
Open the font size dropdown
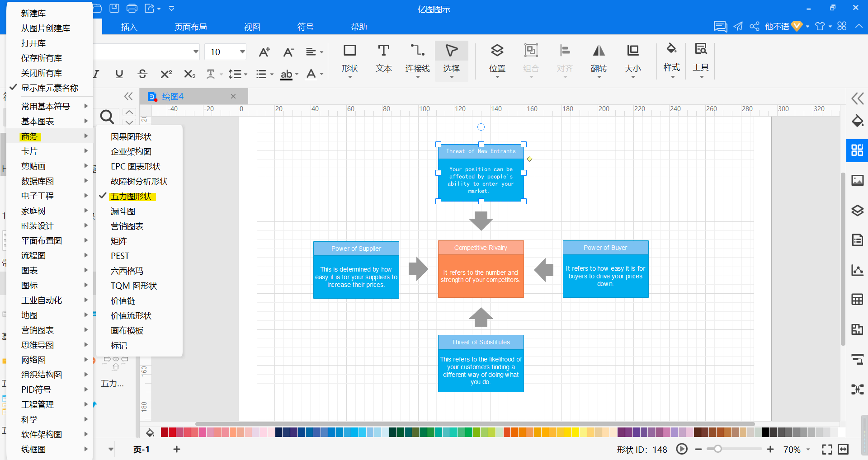tap(242, 52)
